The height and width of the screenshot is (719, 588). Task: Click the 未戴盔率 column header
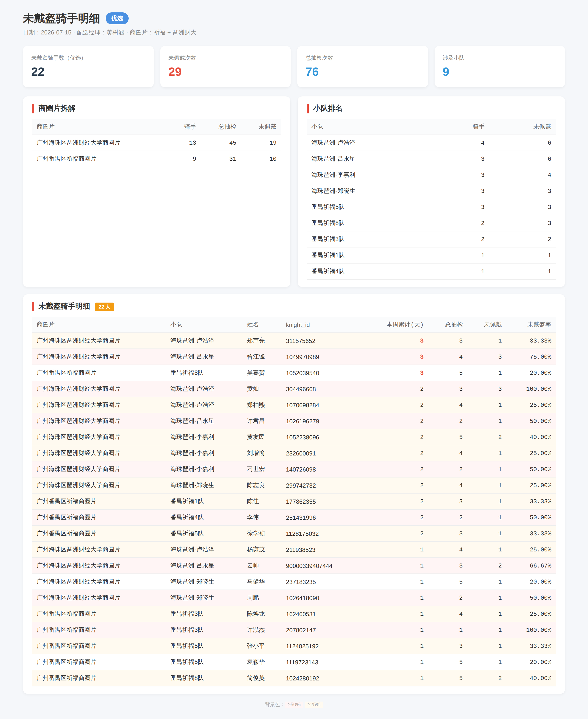tap(539, 325)
